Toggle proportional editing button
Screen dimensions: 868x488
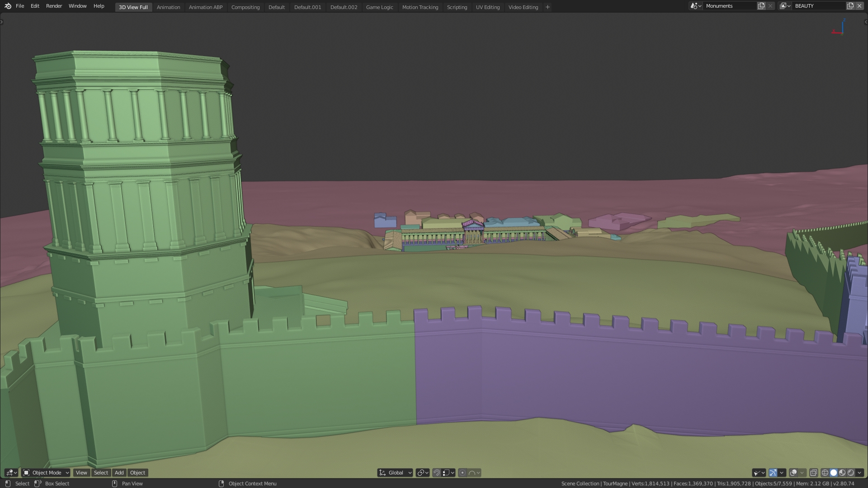point(462,473)
